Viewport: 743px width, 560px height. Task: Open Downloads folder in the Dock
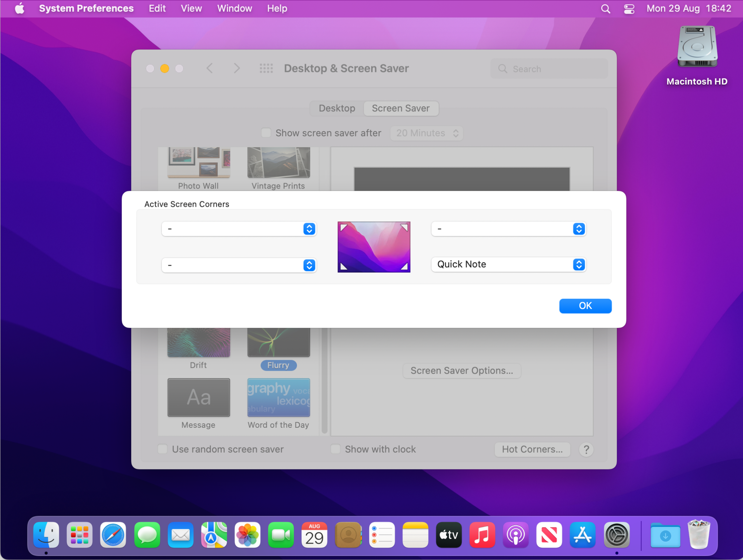[x=665, y=535]
